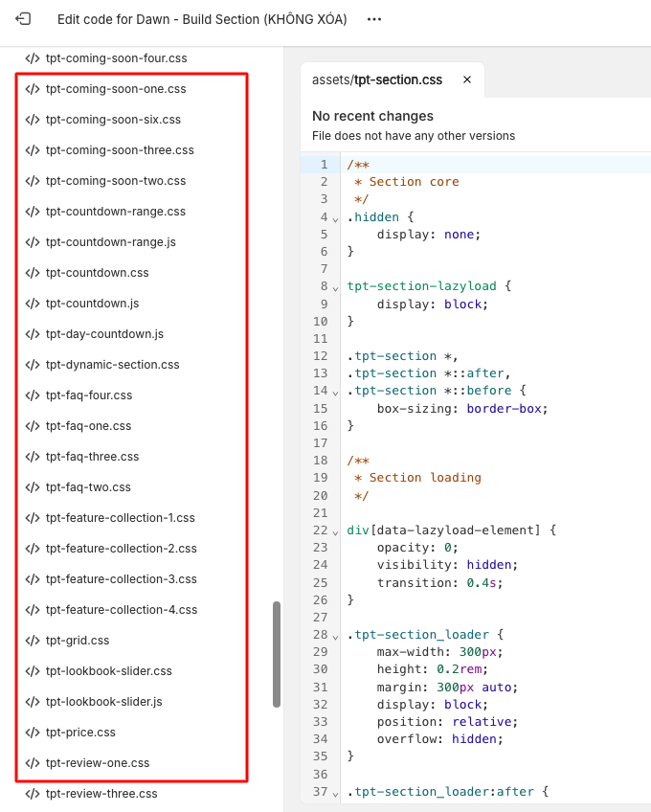651x812 pixels.
Task: Collapse the code fold arrow at line 14
Action: (x=335, y=393)
